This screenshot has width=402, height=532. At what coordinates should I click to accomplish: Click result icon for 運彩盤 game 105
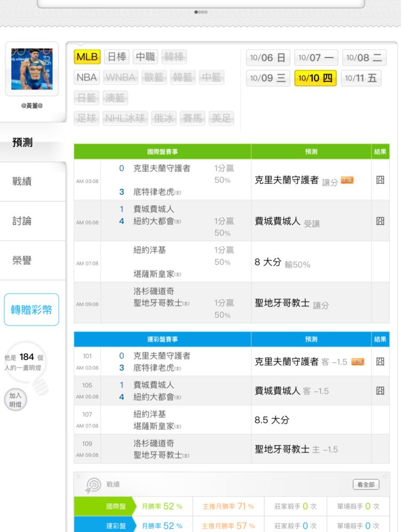point(380,390)
